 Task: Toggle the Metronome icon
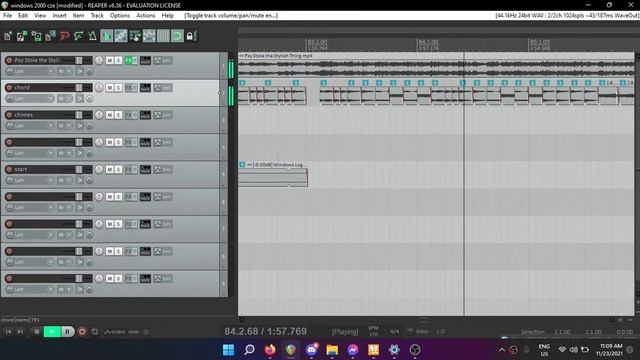tap(93, 36)
